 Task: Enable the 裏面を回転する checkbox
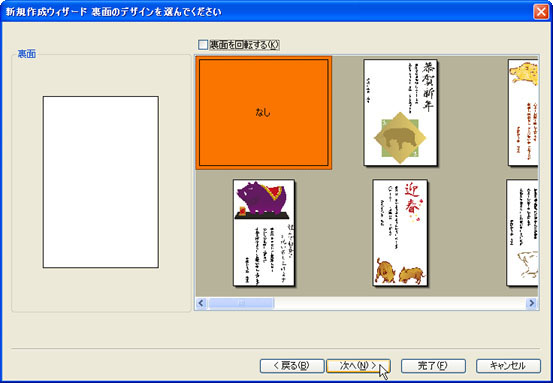pos(203,45)
